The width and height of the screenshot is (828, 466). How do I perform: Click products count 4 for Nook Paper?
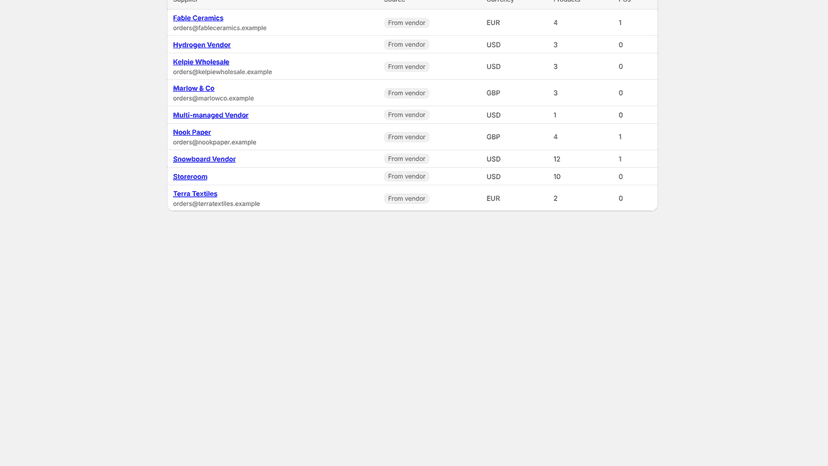(x=555, y=137)
